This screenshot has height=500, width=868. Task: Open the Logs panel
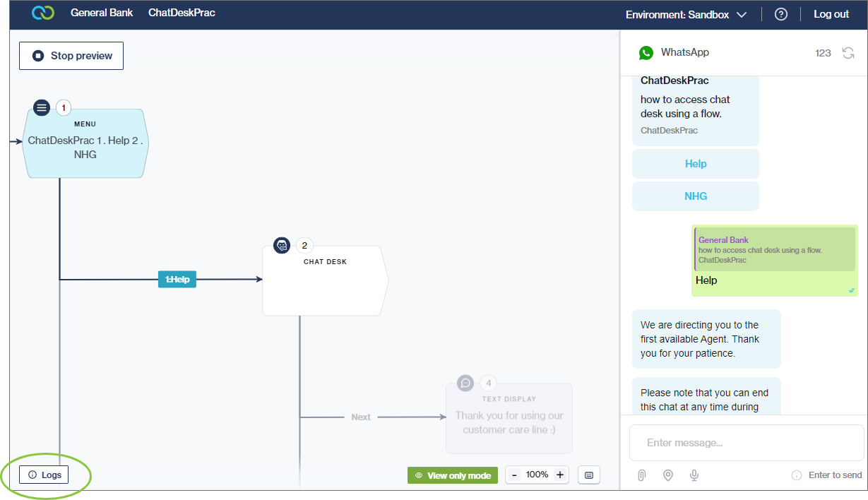click(44, 474)
